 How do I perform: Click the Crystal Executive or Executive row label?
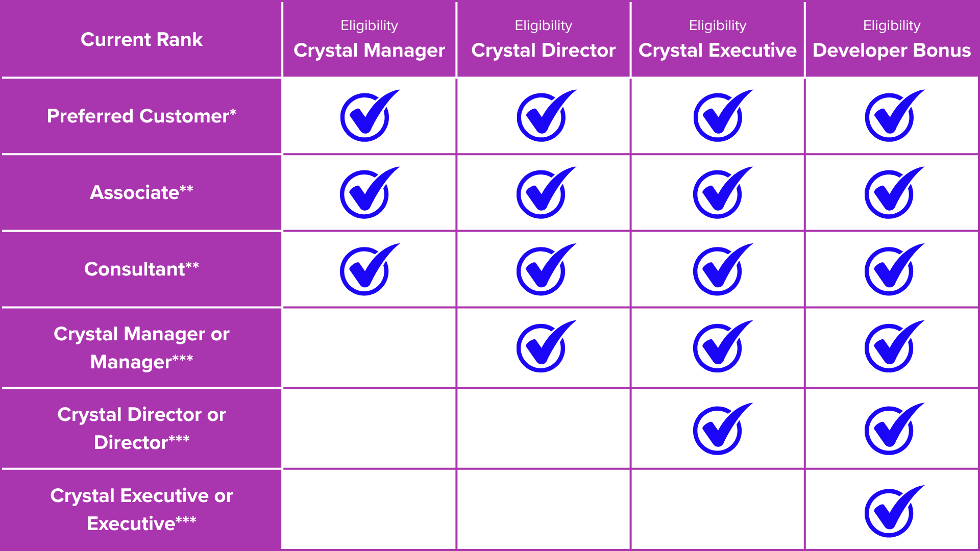coord(141,510)
